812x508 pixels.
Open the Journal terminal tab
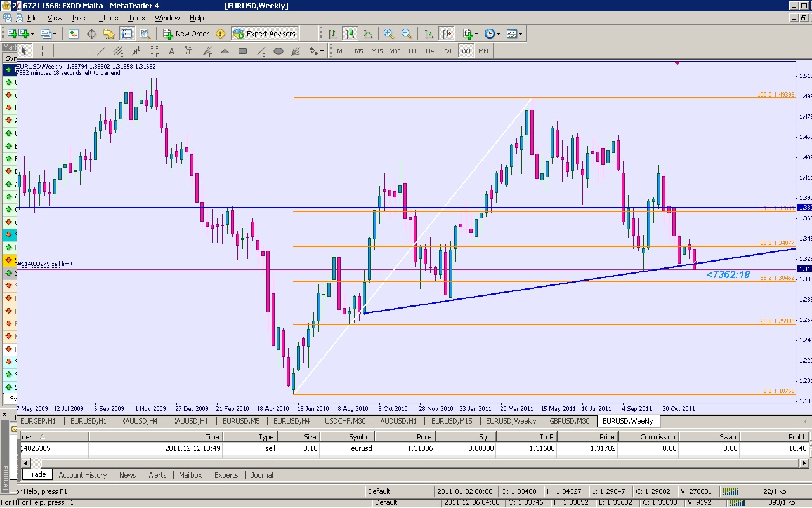(262, 475)
